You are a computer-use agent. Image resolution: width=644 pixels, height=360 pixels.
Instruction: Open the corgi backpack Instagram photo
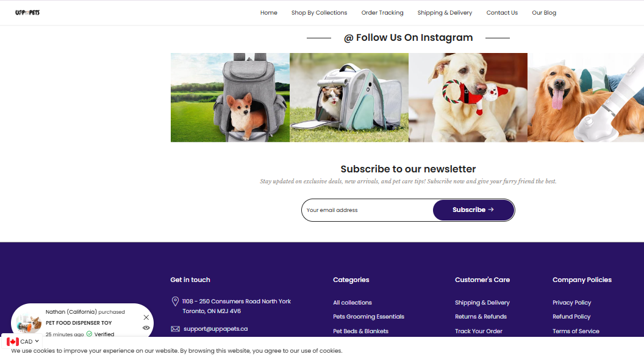pos(230,97)
